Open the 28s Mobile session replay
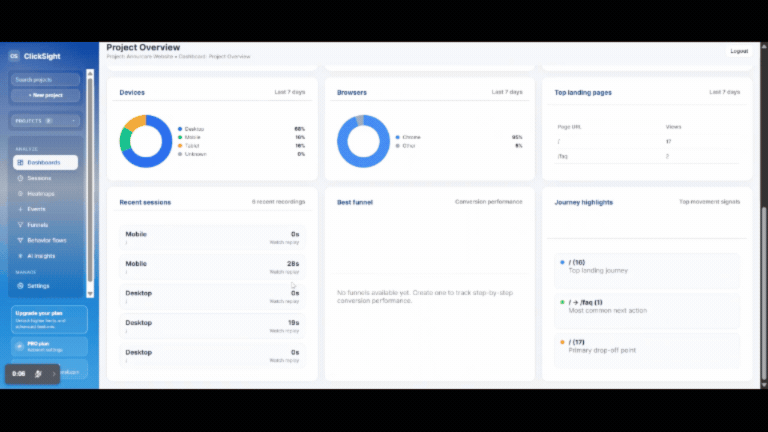This screenshot has width=768, height=432. [x=212, y=267]
